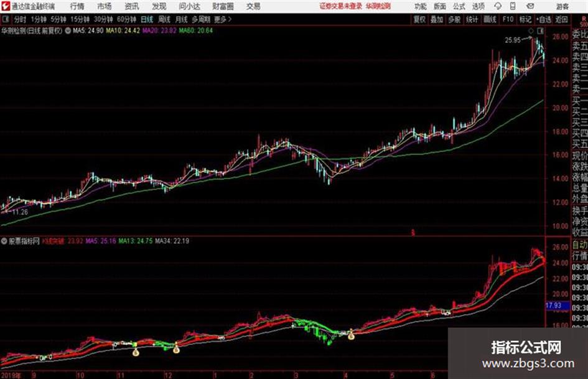
Task: Switch to the 周线 weekly tab
Action: point(164,19)
